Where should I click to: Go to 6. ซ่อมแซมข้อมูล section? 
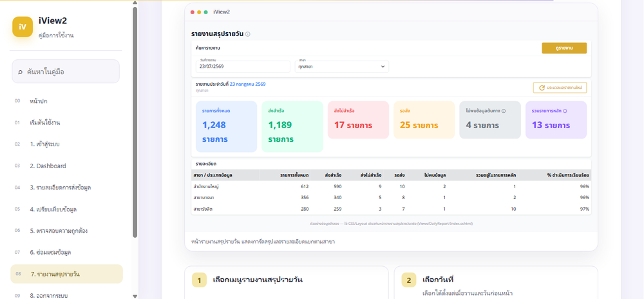tap(66, 252)
